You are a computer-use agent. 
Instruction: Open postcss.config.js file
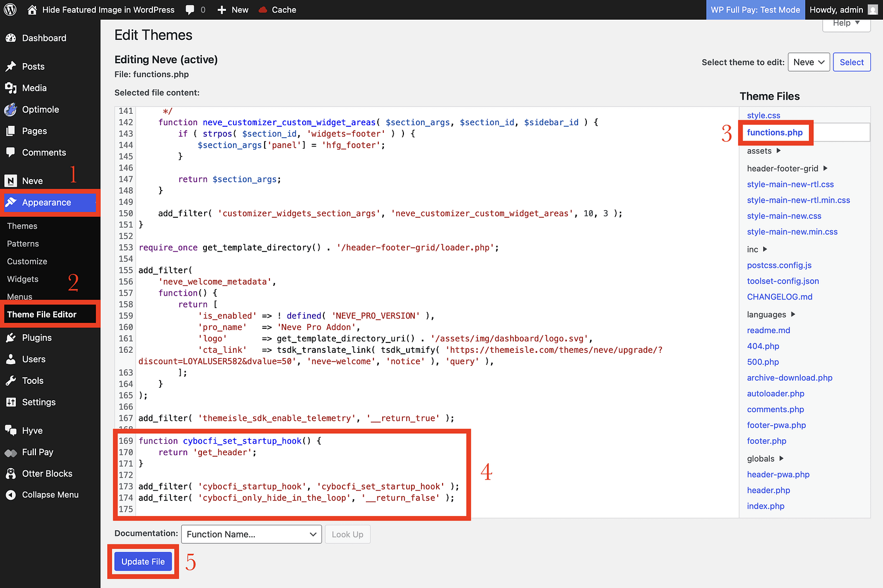pos(779,265)
